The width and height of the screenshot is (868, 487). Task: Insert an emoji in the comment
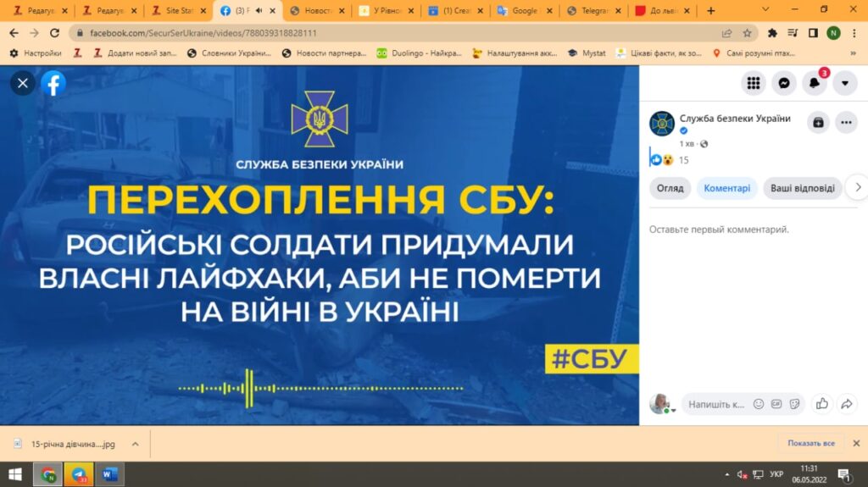(759, 404)
